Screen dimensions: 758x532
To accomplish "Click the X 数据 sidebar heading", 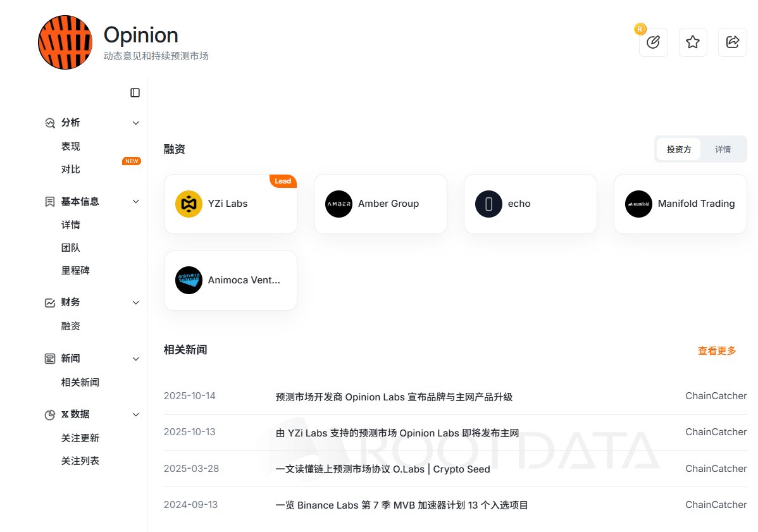I will (x=75, y=414).
